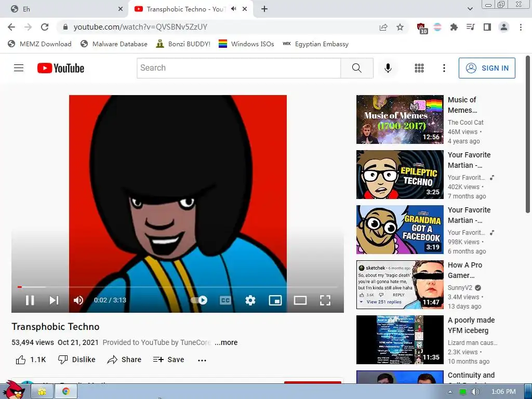Viewport: 532px width, 399px height.
Task: Focus the YouTube Search box
Action: click(239, 68)
